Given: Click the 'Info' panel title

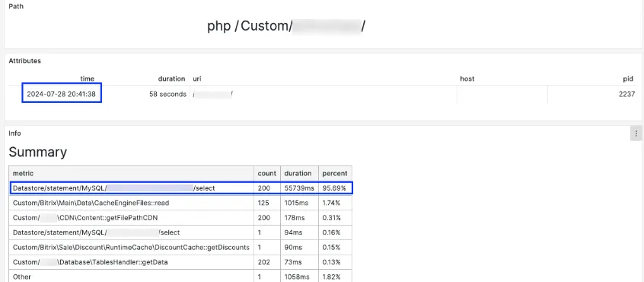Looking at the screenshot, I should click(x=14, y=133).
